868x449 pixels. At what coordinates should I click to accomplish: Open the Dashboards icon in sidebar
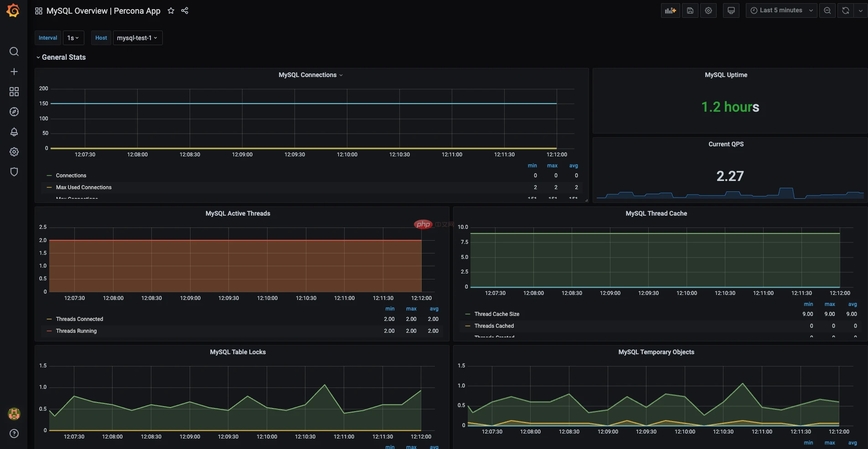(x=14, y=92)
